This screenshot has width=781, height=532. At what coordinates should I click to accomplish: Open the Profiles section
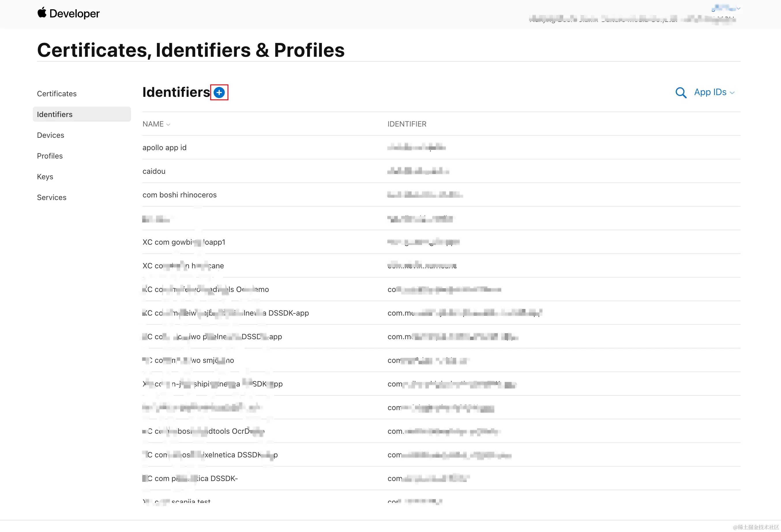coord(50,156)
